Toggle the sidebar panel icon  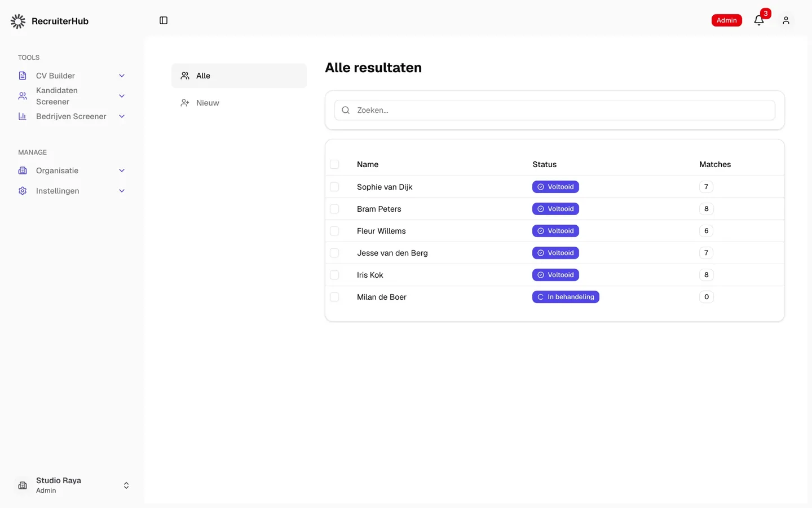[x=164, y=20]
